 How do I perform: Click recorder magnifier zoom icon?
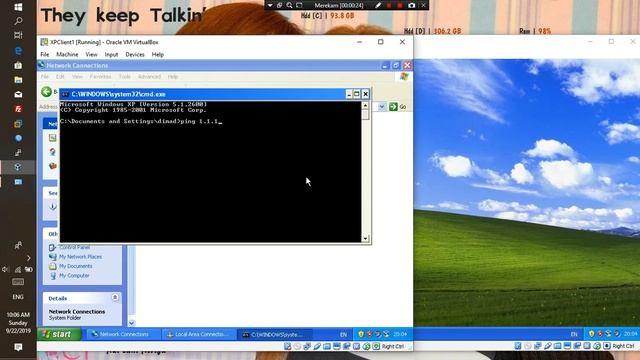pos(289,5)
